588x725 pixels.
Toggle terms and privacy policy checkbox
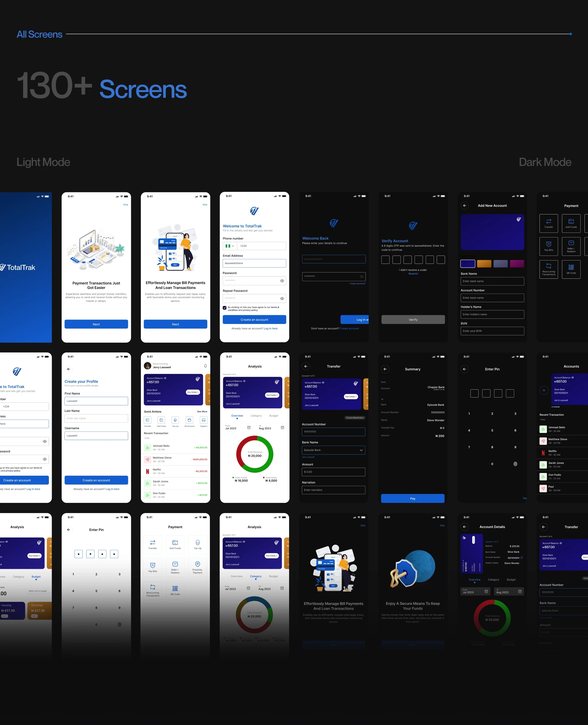click(225, 308)
